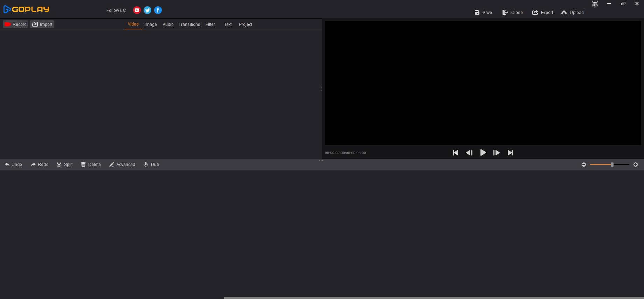Split the clip with scissors tool
644x299 pixels.
coord(64,165)
